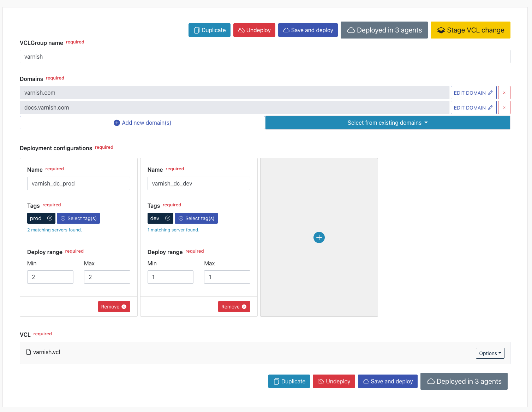The width and height of the screenshot is (532, 412).
Task: Click the Max deploy range field for varnish_dc_dev
Action: click(227, 277)
